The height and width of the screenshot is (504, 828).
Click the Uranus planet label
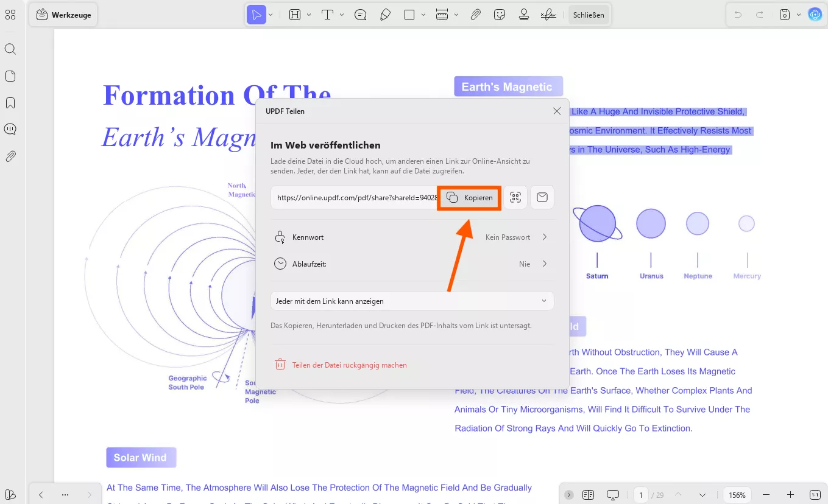651,276
